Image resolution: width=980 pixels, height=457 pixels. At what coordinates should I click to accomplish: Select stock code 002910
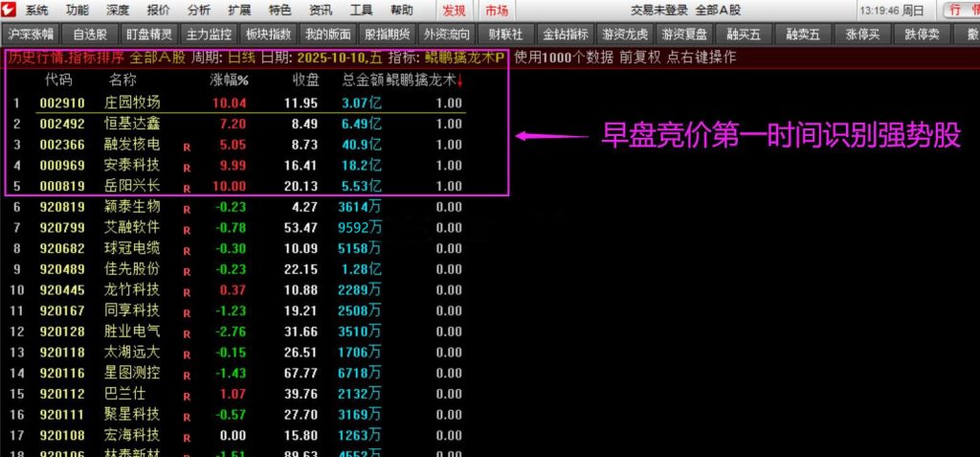[x=62, y=103]
